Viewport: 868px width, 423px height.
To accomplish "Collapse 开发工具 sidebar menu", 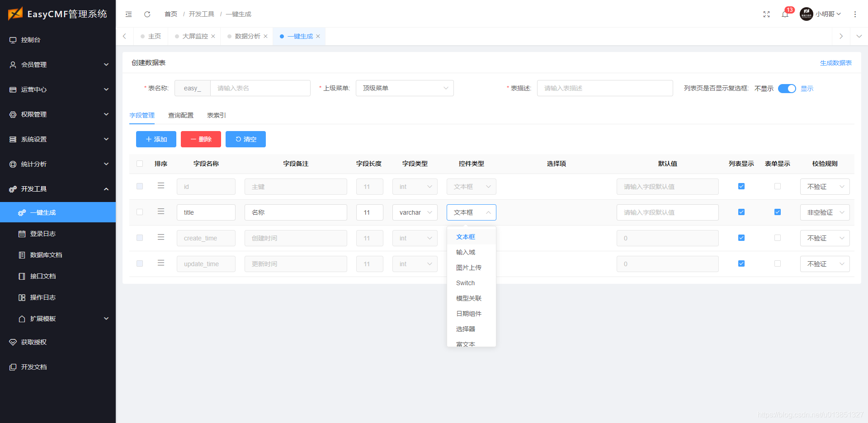I will tap(58, 189).
